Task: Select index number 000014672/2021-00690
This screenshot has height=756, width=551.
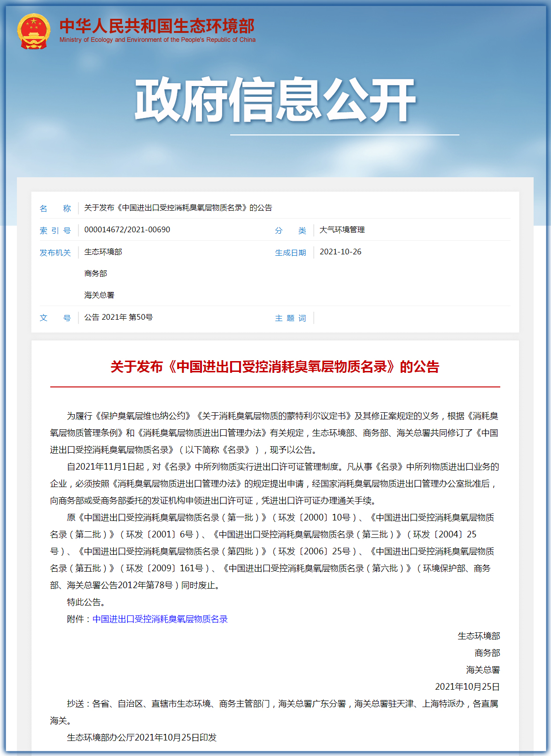Action: coord(127,230)
